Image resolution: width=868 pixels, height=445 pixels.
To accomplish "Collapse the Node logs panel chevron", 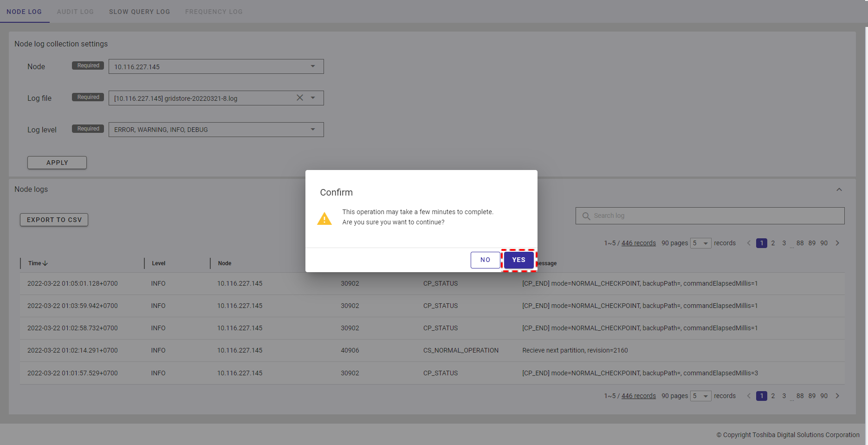I will tap(839, 190).
